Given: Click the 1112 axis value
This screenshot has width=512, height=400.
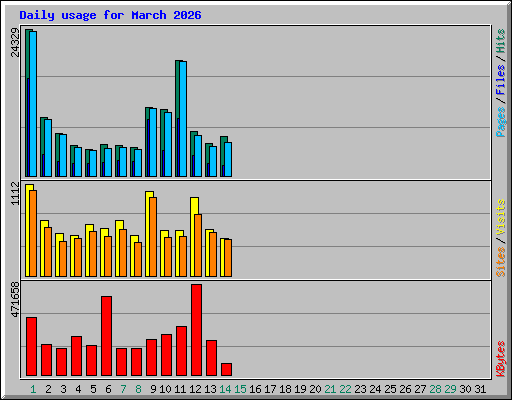Looking at the screenshot, I should [x=15, y=193].
